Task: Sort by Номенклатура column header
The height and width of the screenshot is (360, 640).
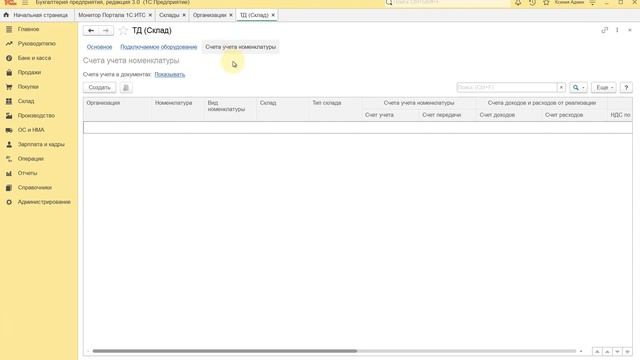Action: [178, 109]
